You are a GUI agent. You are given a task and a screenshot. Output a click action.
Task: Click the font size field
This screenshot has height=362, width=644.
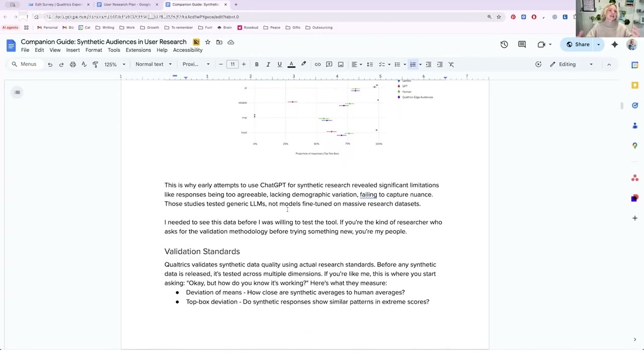coord(232,64)
